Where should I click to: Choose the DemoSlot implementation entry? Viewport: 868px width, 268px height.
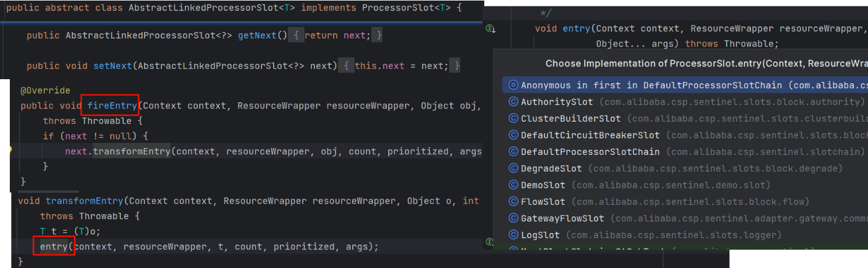[x=543, y=185]
